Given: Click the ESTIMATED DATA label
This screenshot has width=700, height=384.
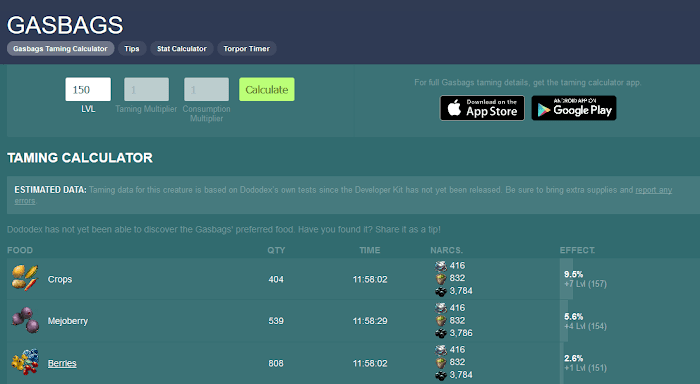Looking at the screenshot, I should (50, 190).
